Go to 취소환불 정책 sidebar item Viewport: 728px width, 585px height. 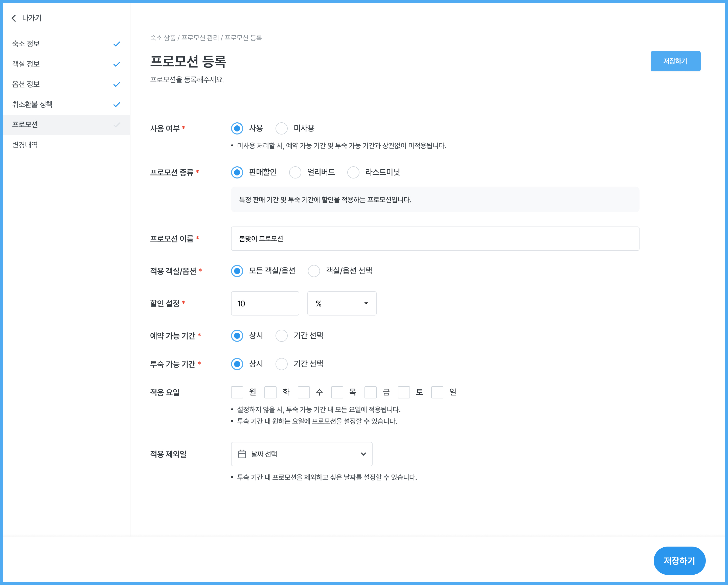(32, 104)
